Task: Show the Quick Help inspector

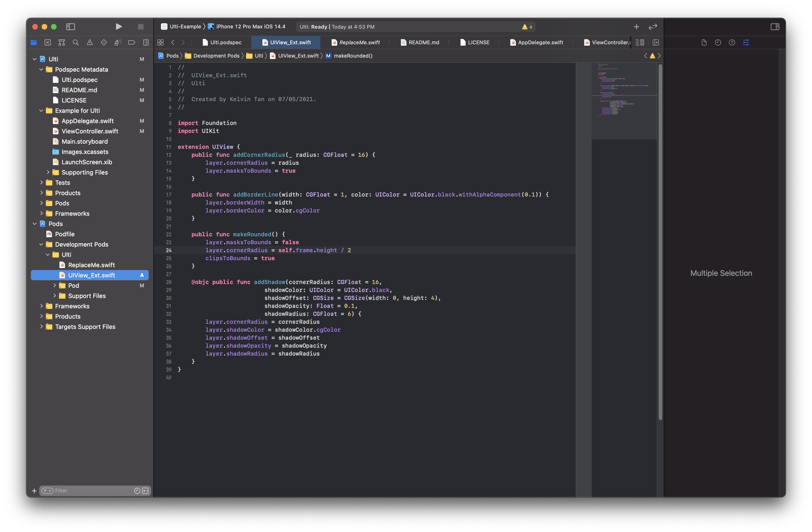Action: (x=732, y=43)
